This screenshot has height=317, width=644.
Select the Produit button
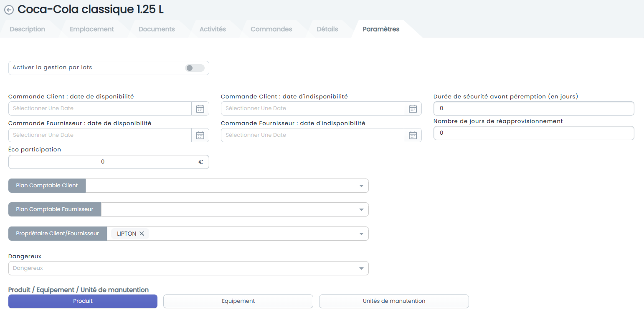point(83,301)
